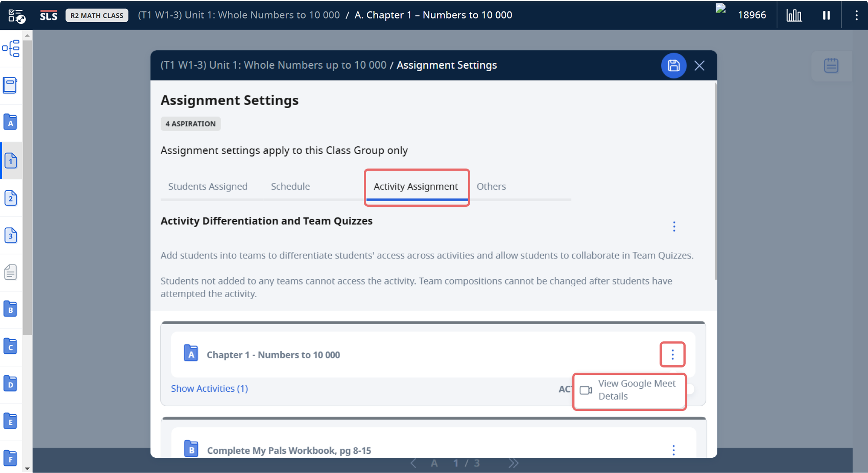This screenshot has height=473, width=868.
Task: Click the 18966 number in header
Action: coord(752,15)
